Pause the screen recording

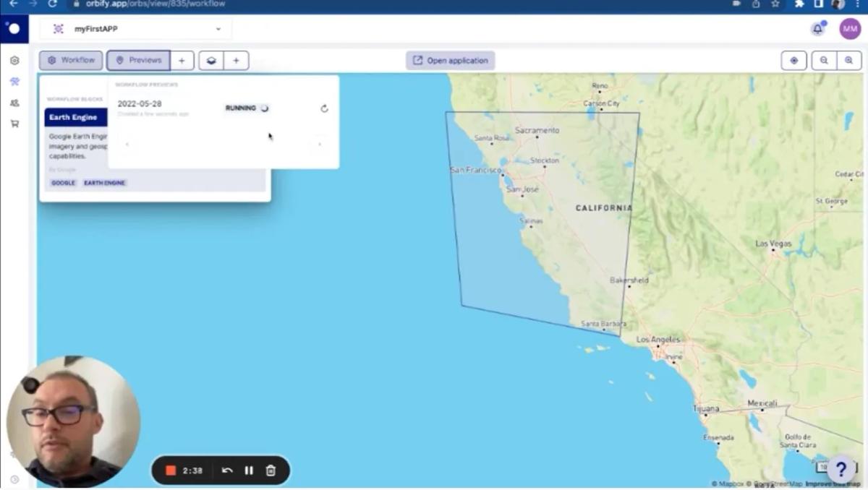click(249, 470)
